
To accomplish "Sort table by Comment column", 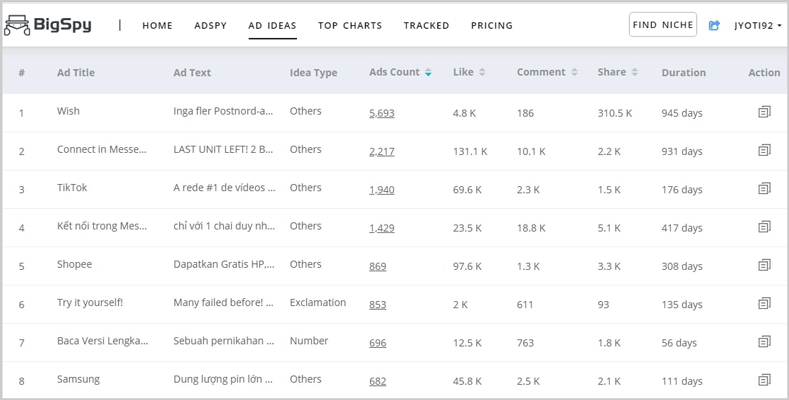I will (574, 73).
